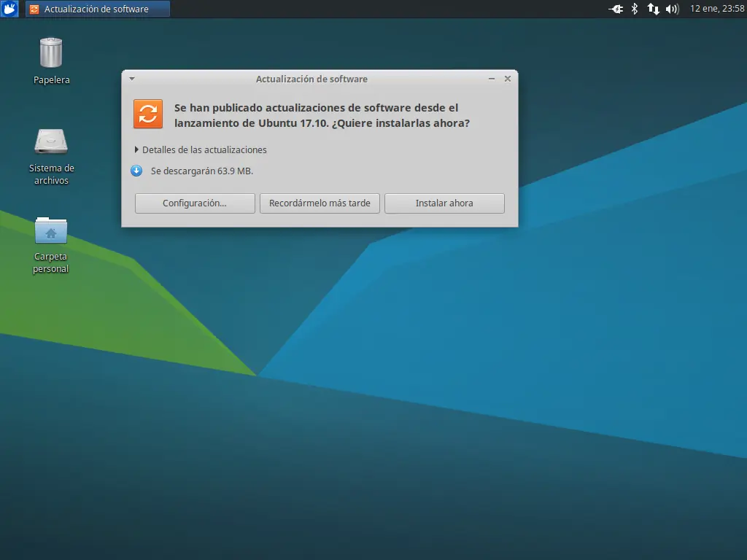Click the orange software updater icon
This screenshot has height=560, width=747.
pyautogui.click(x=148, y=114)
